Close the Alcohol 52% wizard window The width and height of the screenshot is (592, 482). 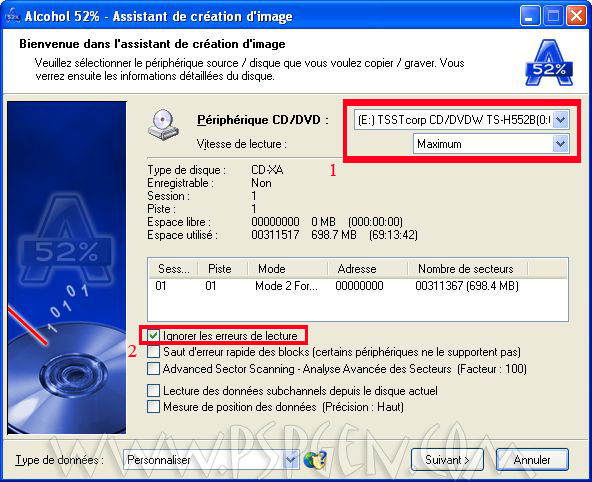[x=577, y=16]
